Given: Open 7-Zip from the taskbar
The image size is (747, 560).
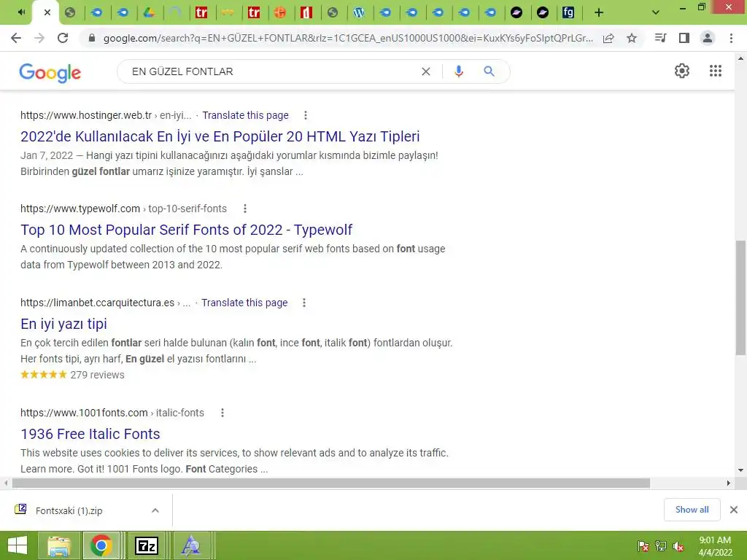Looking at the screenshot, I should pyautogui.click(x=146, y=545).
